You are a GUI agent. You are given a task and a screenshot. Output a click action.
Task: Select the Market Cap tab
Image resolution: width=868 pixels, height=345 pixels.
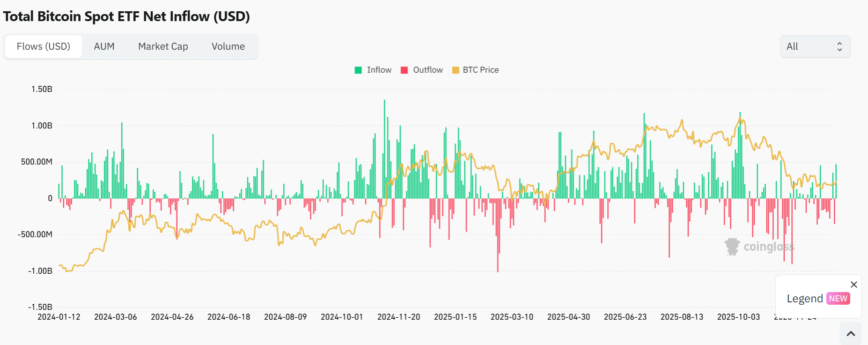[x=163, y=46]
